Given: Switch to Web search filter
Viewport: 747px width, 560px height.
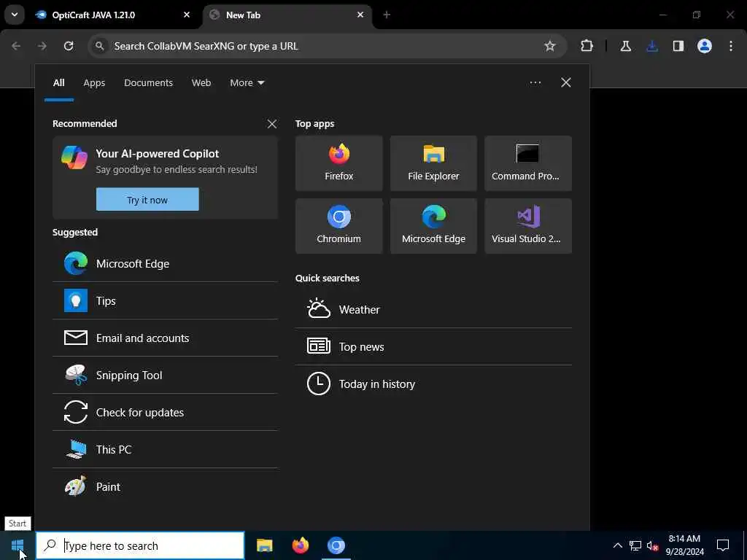Looking at the screenshot, I should pos(201,82).
